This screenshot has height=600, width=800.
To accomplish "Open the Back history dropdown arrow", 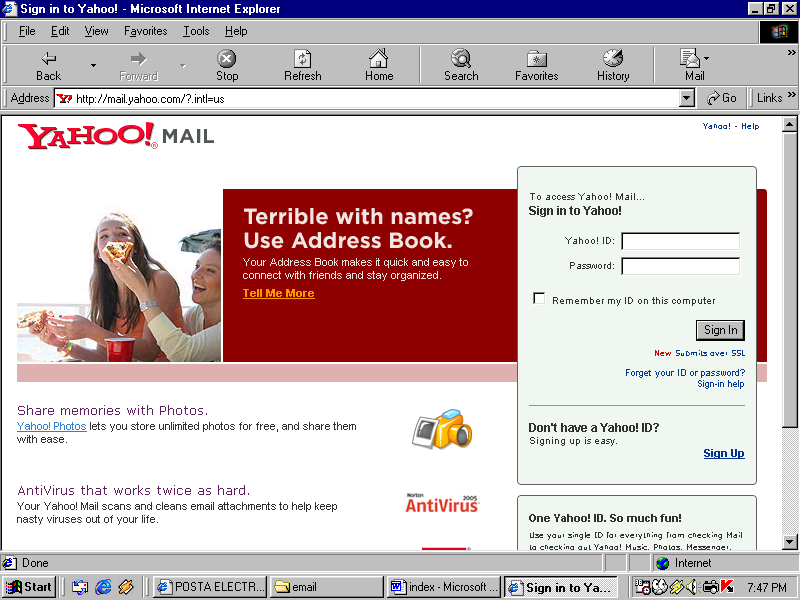I will click(x=93, y=65).
